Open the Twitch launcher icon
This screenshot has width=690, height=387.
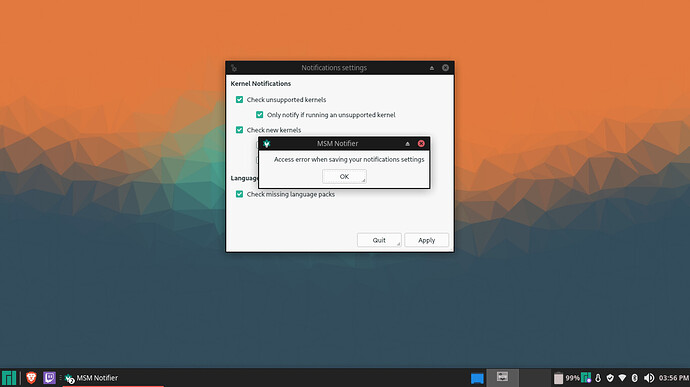click(49, 377)
